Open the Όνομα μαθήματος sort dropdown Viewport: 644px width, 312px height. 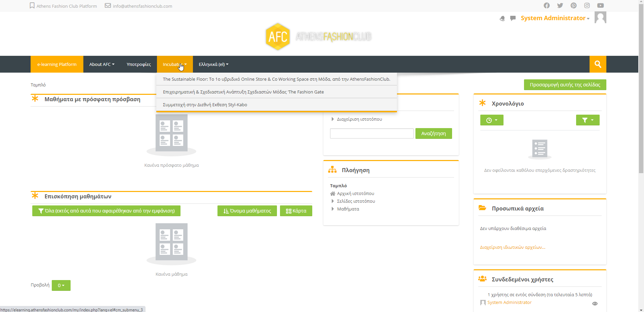247,211
